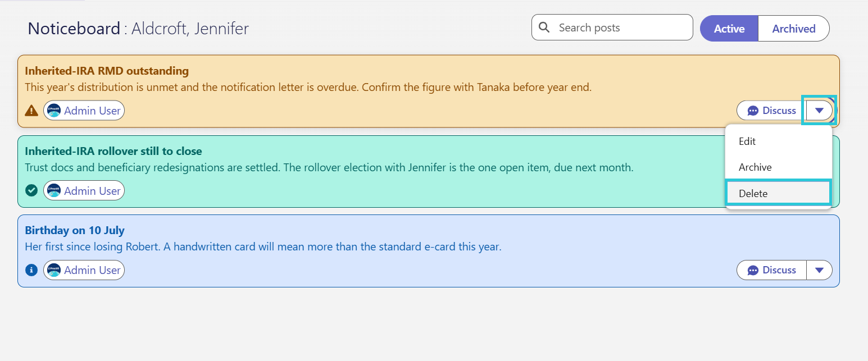Switch to the Active posts view
Image resolution: width=868 pixels, height=361 pixels.
click(729, 29)
